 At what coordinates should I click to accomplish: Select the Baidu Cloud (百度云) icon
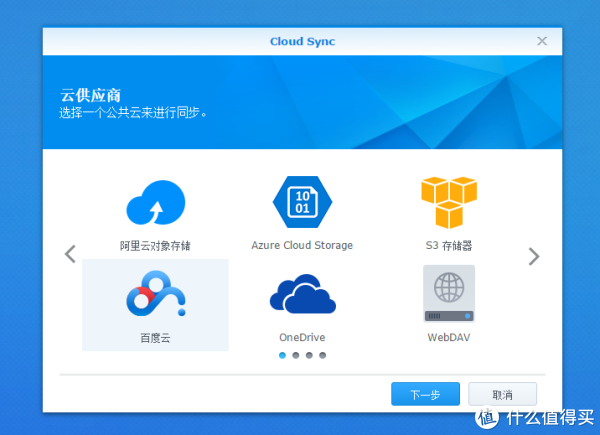tap(155, 295)
